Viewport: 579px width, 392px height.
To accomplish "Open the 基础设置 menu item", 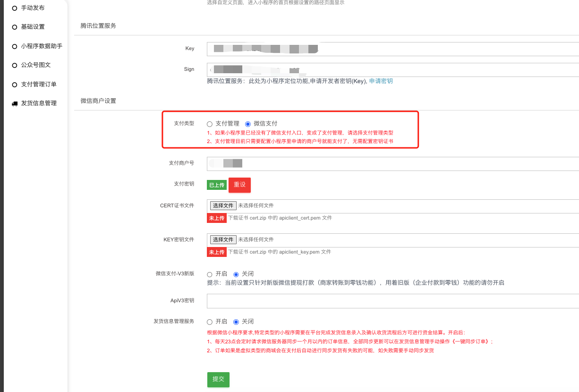I will (33, 27).
